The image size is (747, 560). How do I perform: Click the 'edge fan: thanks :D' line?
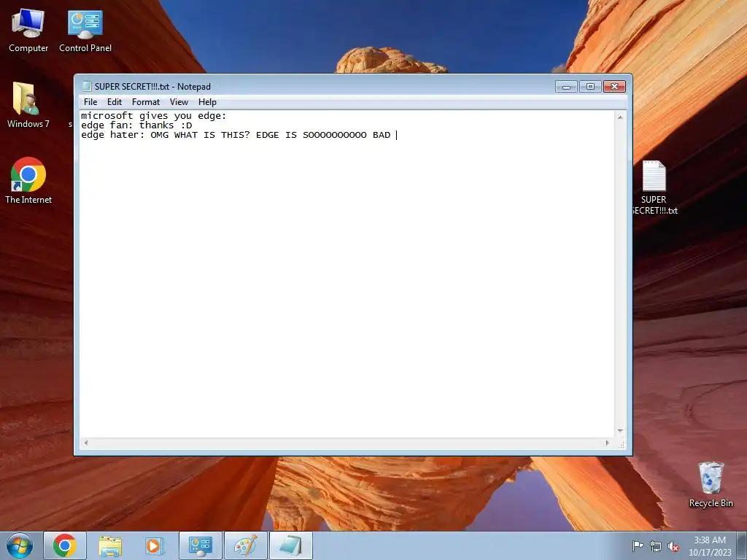coord(136,125)
